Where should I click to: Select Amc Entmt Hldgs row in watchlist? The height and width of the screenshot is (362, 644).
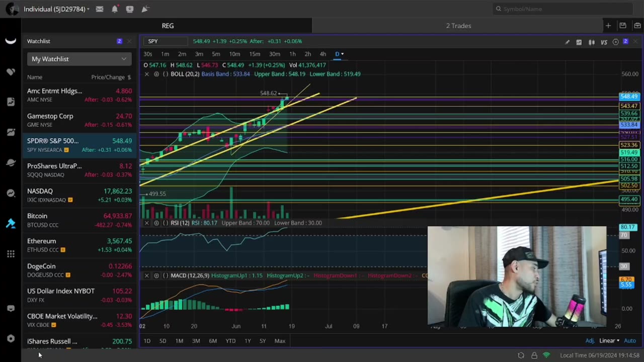[79, 95]
